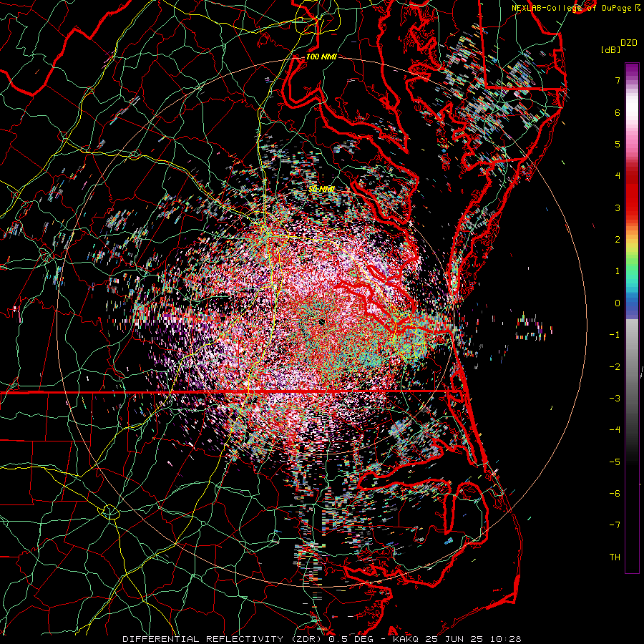Screen dimensions: 644x644
Task: Click the [dB] unit label
Action: [x=611, y=50]
